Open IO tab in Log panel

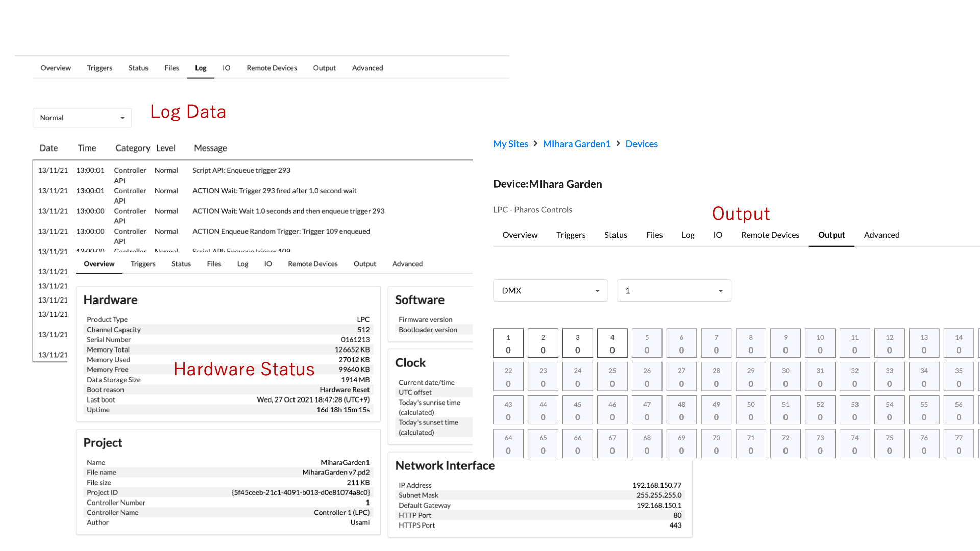[x=227, y=68]
